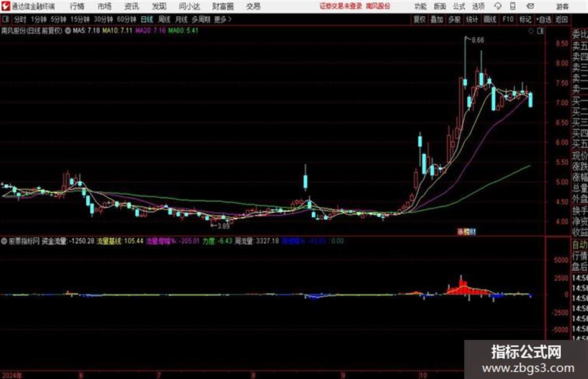Open the 发现 menu
The image size is (588, 379).
[159, 6]
